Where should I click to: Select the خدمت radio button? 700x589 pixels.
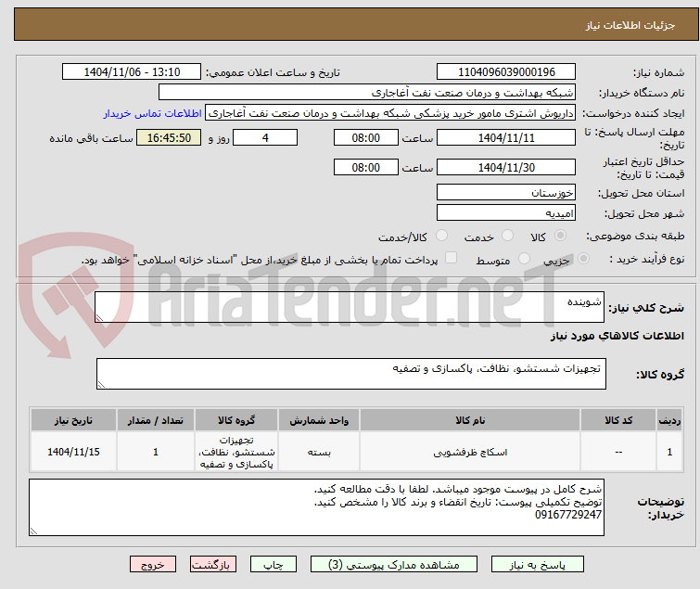507,236
